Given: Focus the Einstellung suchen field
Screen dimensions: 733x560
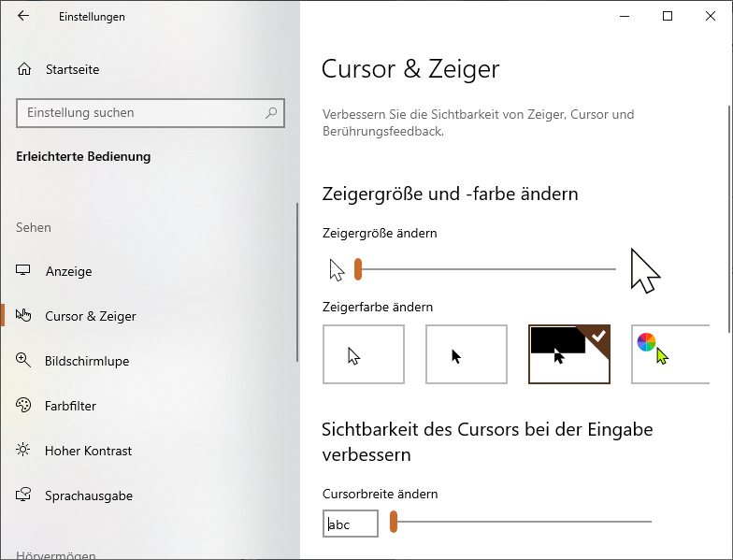Looking at the screenshot, I should click(x=150, y=112).
